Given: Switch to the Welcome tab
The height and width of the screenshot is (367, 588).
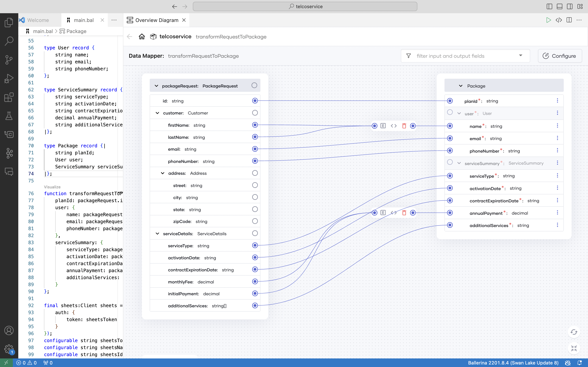Looking at the screenshot, I should tap(38, 20).
